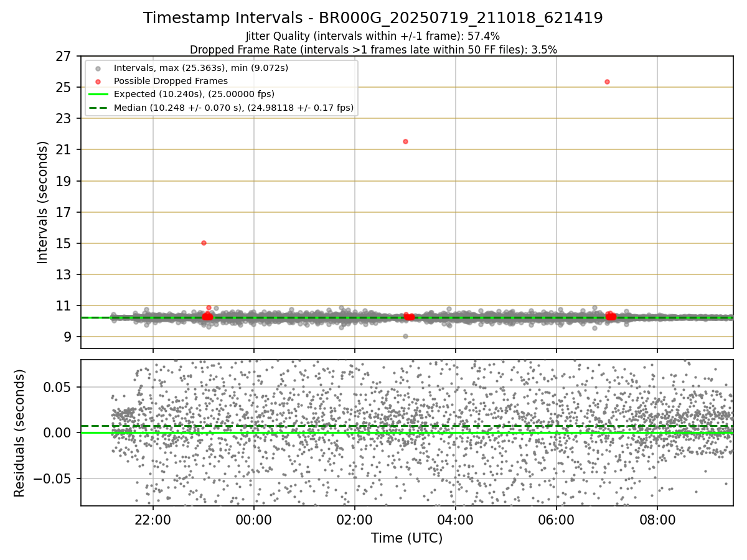The image size is (747, 560).
Task: Click the 00:00 x-axis tick label
Action: pyautogui.click(x=254, y=519)
